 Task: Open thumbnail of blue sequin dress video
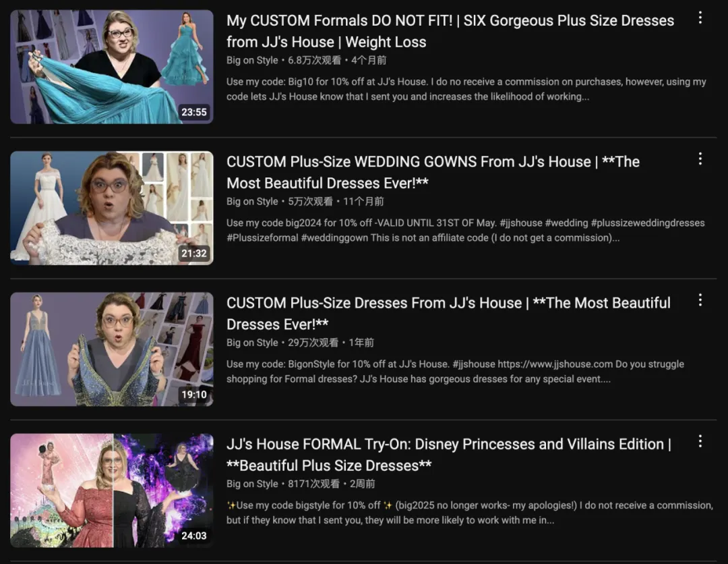click(x=112, y=349)
